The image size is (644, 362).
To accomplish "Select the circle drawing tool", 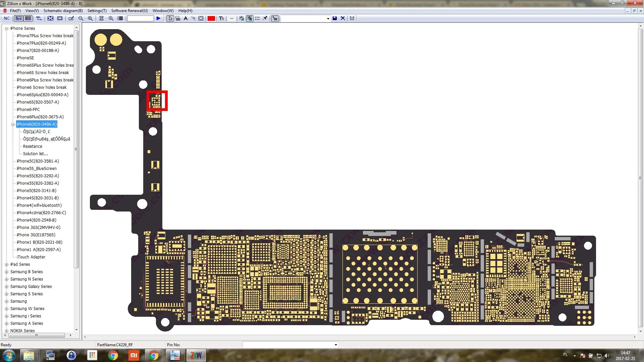I will 201,18.
